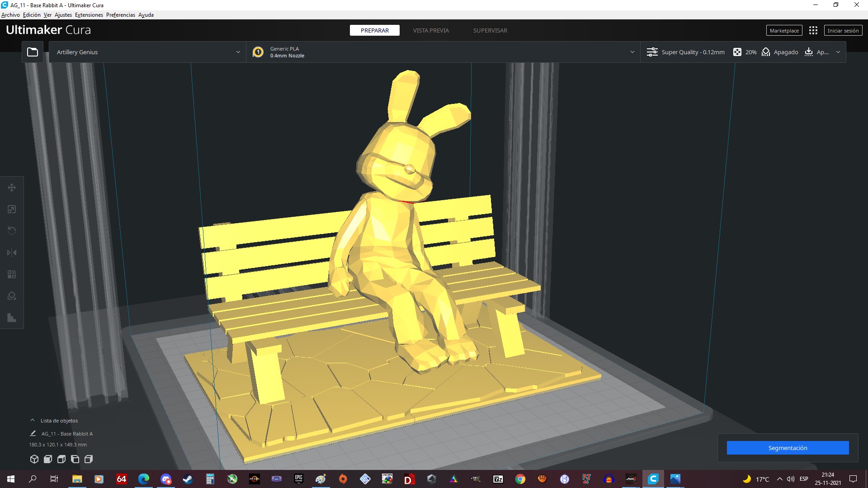Image resolution: width=868 pixels, height=488 pixels.
Task: Select the Rotate tool
Action: [12, 231]
